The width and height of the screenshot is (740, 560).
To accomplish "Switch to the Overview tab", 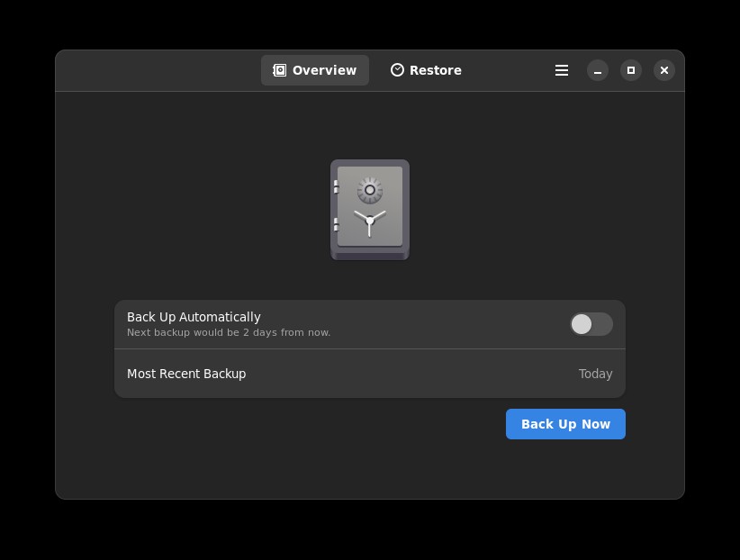I will point(315,70).
